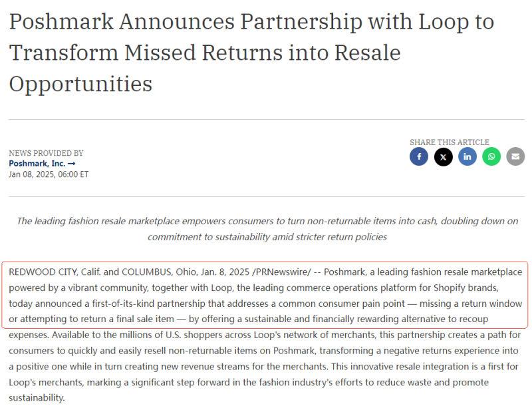Click the italic subtitle about fashion resale

267,228
